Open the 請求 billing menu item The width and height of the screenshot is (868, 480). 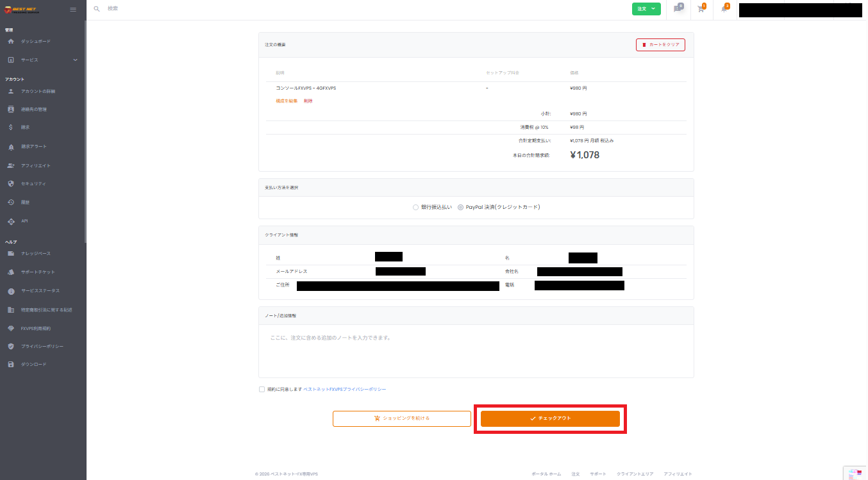[26, 128]
